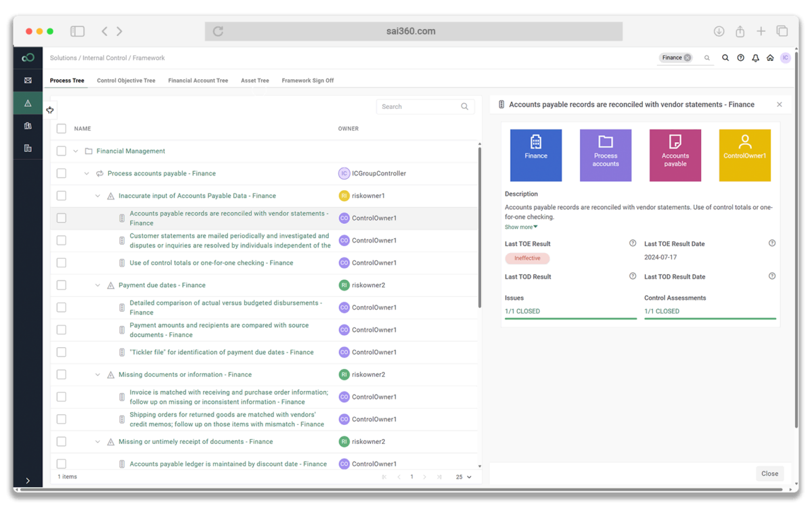Screen dimensions: 812x521
Task: Open the 25 page size dropdown
Action: pos(464,477)
